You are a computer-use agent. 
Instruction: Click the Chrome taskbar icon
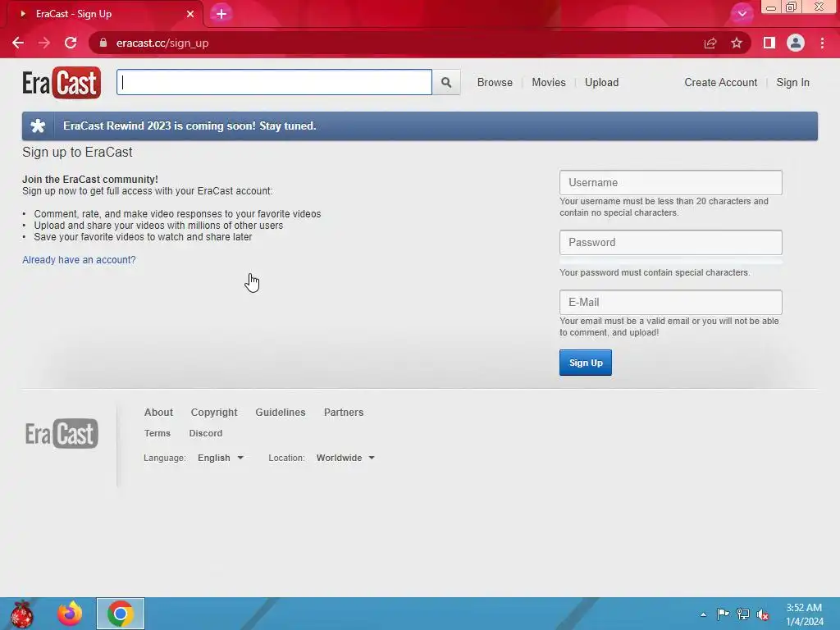tap(121, 614)
